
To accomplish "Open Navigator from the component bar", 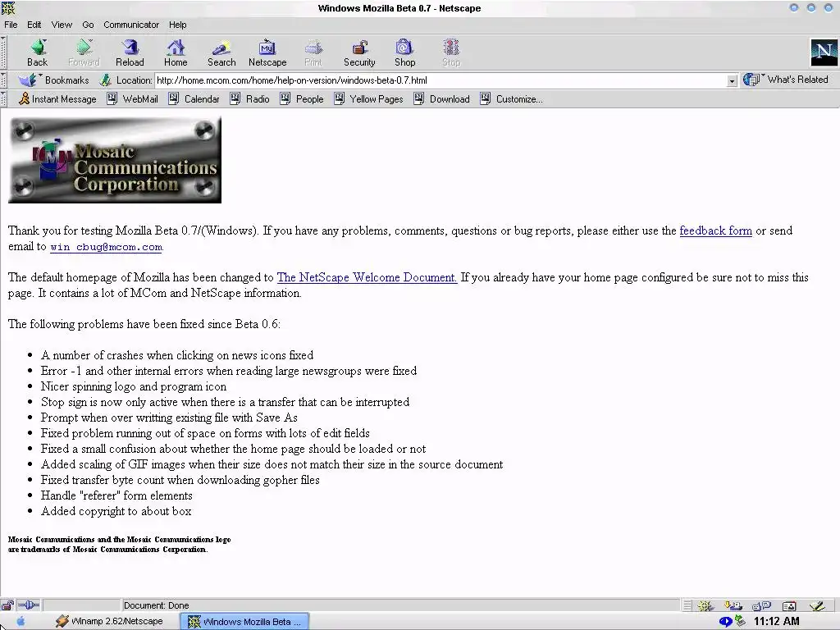I will [x=705, y=606].
